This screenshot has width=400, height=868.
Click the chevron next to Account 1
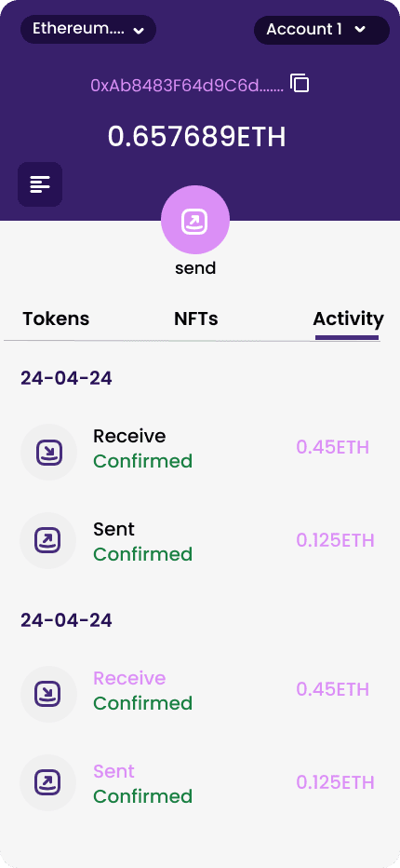point(360,30)
